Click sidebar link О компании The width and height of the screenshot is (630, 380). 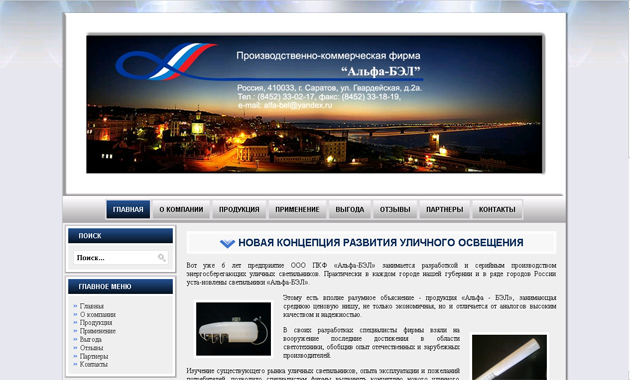pos(98,315)
